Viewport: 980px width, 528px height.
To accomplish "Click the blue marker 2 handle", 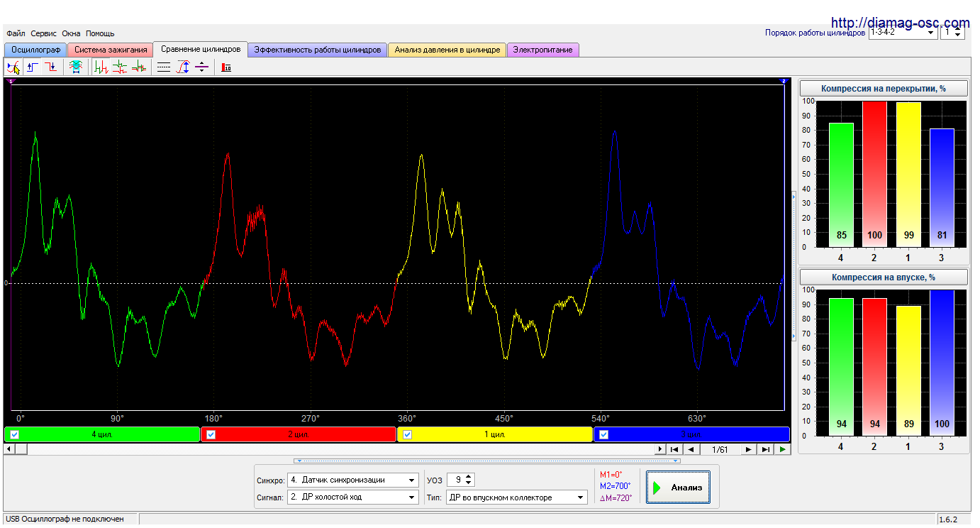I will [x=784, y=82].
